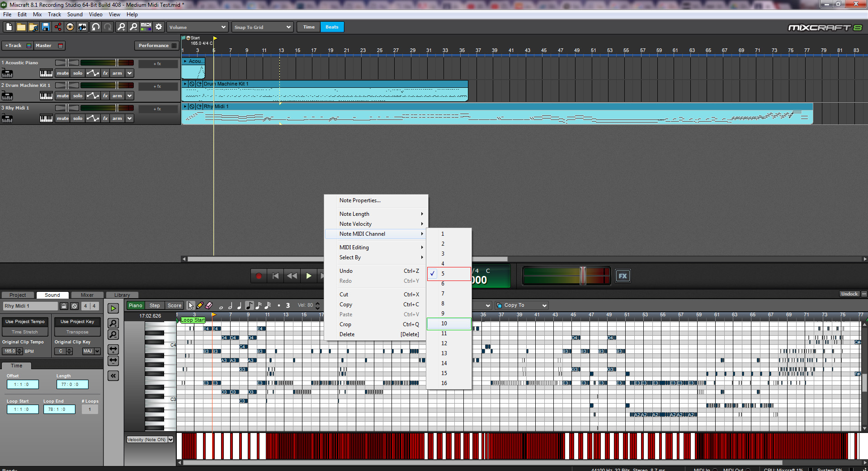Image resolution: width=868 pixels, height=471 pixels.
Task: Click the Loop End input field
Action: [x=59, y=409]
